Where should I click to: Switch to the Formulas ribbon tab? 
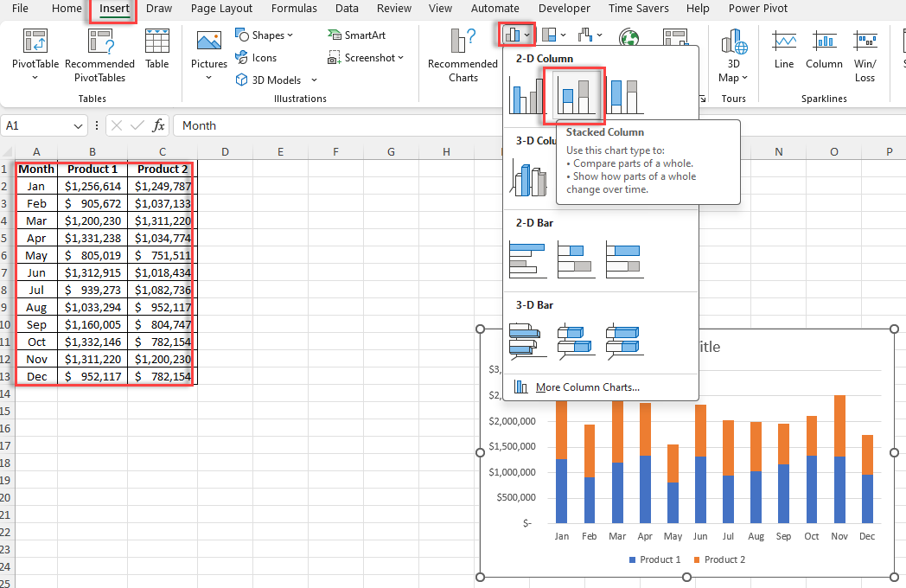tap(294, 9)
